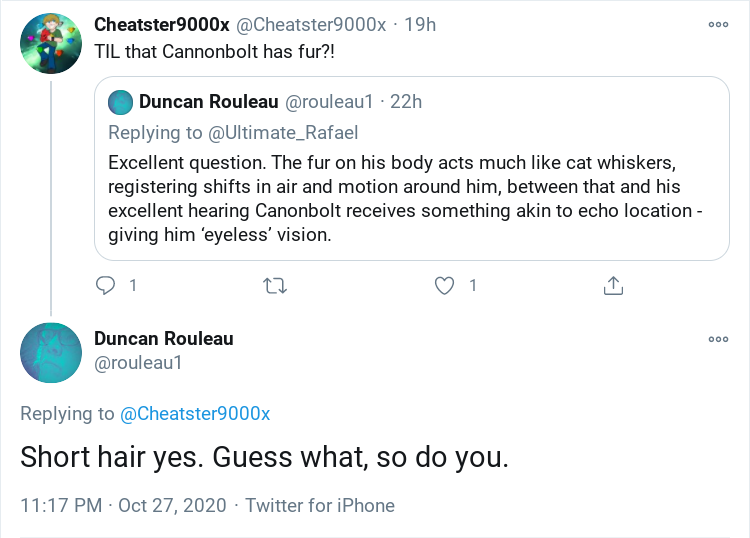Open Cheatster9000x's profile picture
Viewport: 750px width, 538px height.
pyautogui.click(x=51, y=44)
